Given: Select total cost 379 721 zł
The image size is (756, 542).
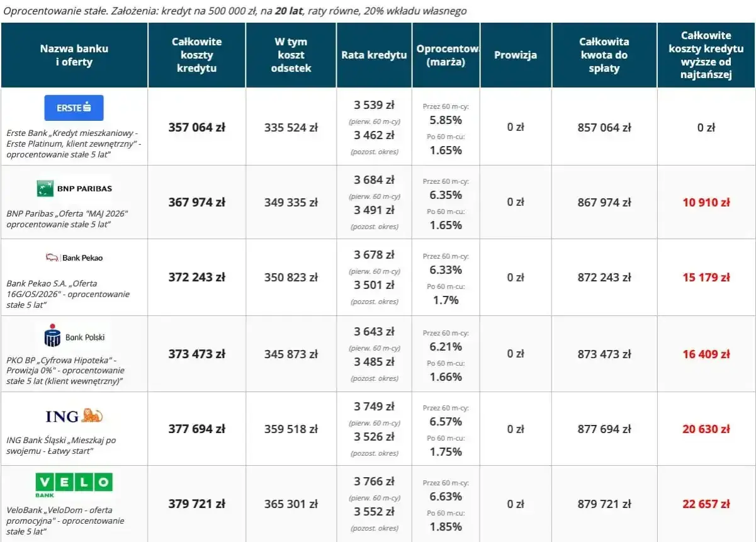Looking at the screenshot, I should [x=197, y=504].
